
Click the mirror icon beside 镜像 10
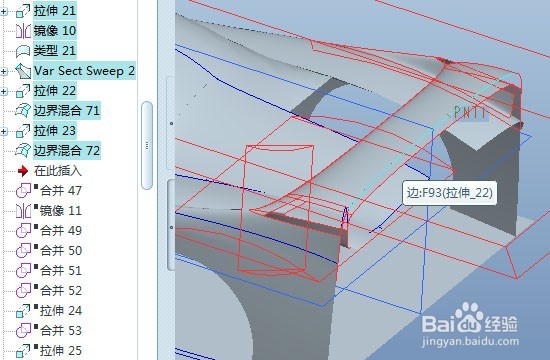[23, 31]
